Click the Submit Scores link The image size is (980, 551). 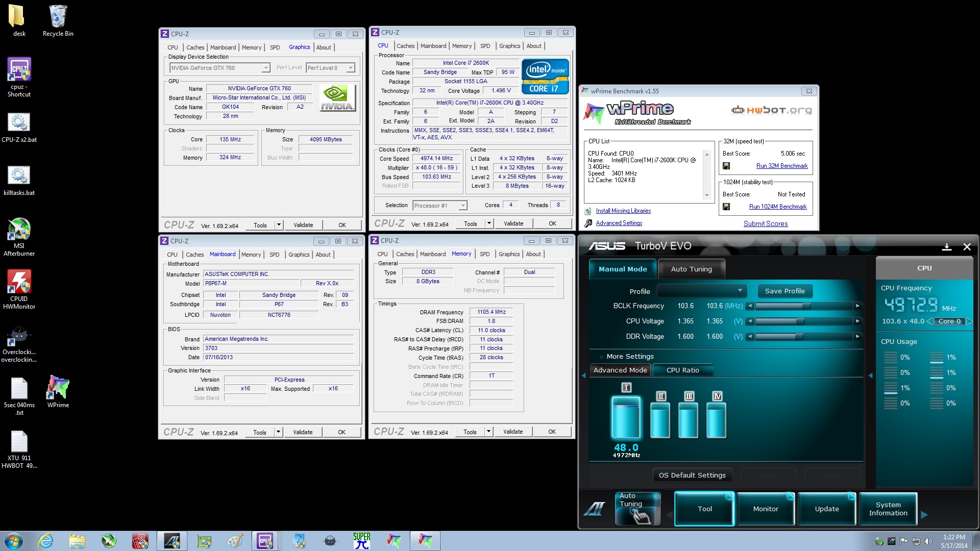click(x=766, y=223)
